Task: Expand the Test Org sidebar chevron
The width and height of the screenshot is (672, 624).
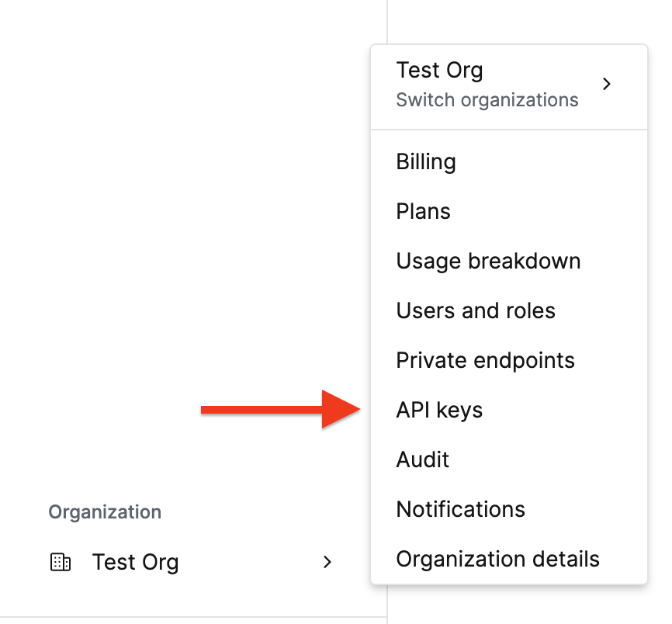Action: tap(327, 562)
